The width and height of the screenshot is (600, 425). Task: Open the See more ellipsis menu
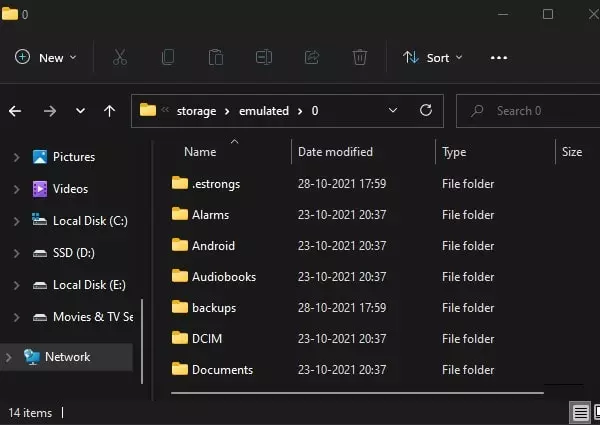[499, 58]
